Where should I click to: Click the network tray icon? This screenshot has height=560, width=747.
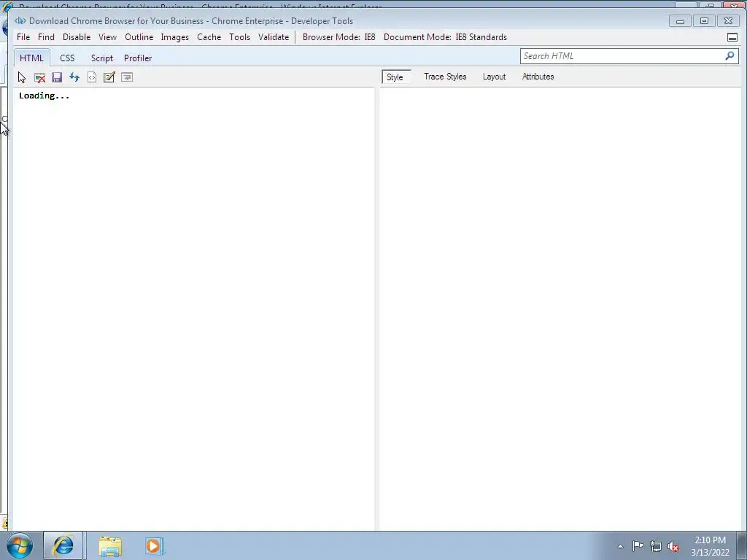[x=656, y=547]
